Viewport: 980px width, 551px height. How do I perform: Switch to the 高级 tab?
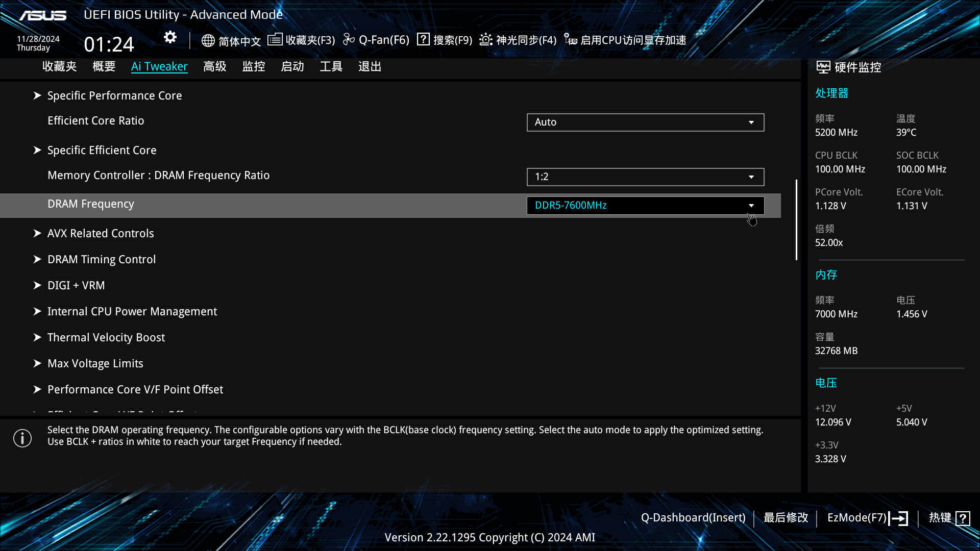(x=215, y=67)
